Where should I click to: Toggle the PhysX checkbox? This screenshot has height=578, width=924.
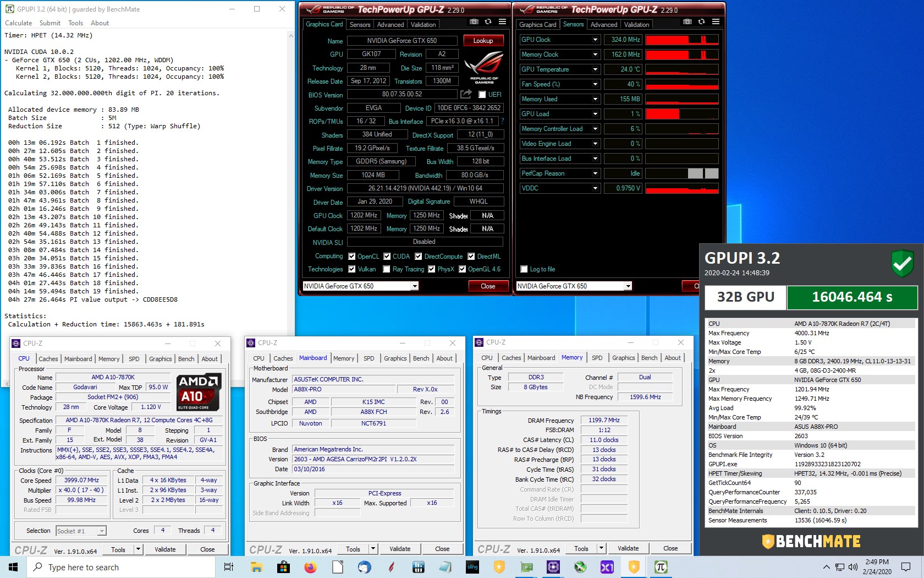click(432, 269)
